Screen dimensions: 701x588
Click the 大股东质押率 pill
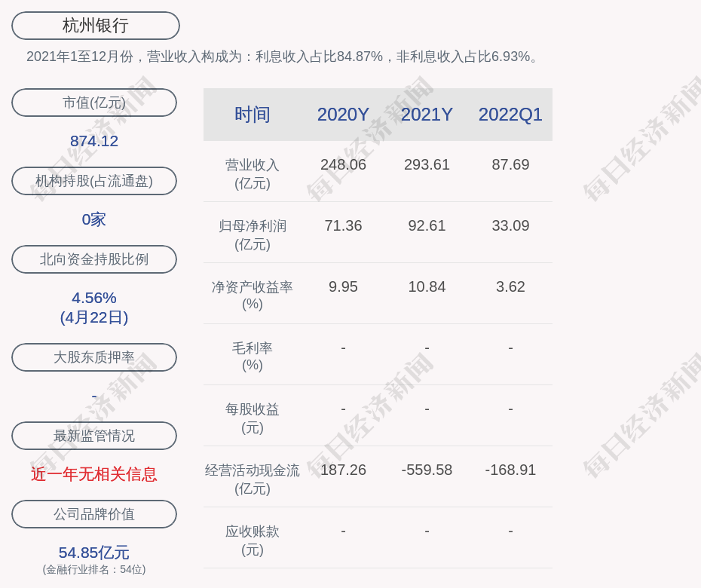coord(94,357)
